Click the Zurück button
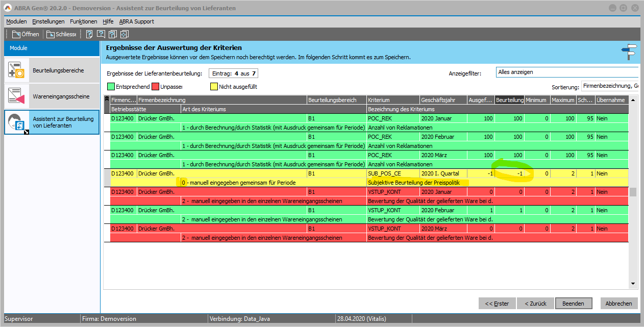644x327 pixels. pos(535,304)
